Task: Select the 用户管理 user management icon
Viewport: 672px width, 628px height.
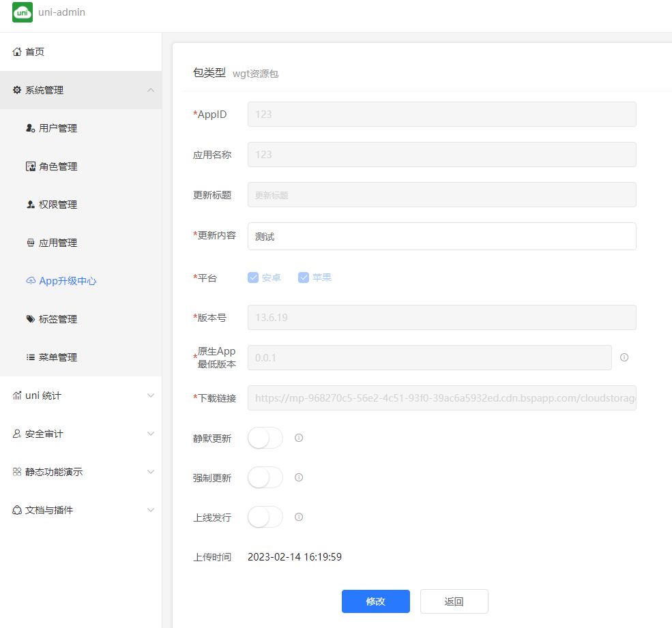Action: 31,128
